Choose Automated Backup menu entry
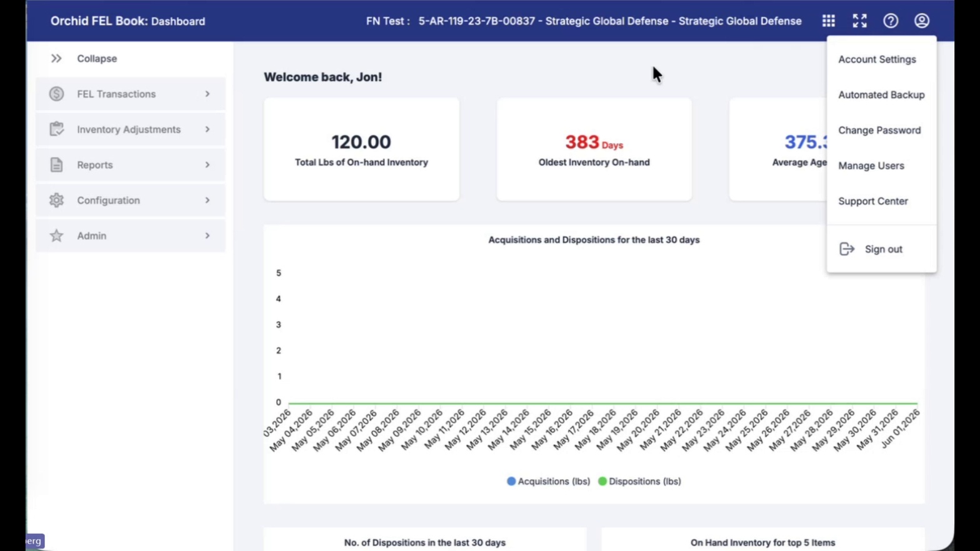The image size is (980, 551). pyautogui.click(x=881, y=95)
